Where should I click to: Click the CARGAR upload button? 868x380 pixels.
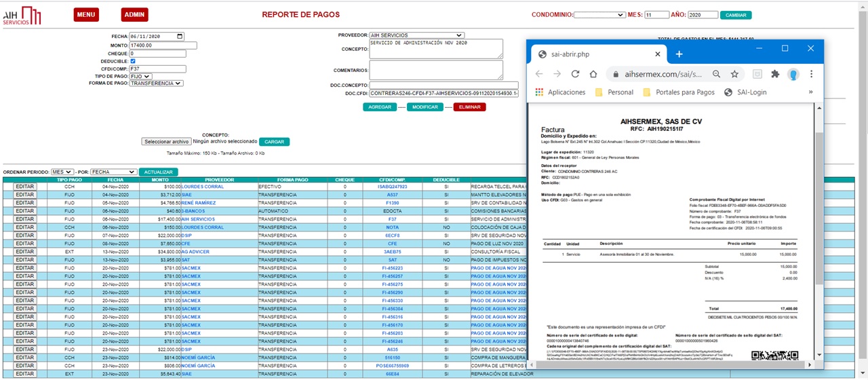pyautogui.click(x=274, y=142)
